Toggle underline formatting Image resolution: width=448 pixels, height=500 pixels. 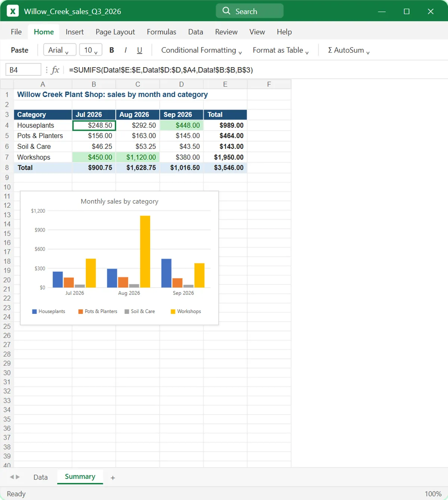(140, 50)
